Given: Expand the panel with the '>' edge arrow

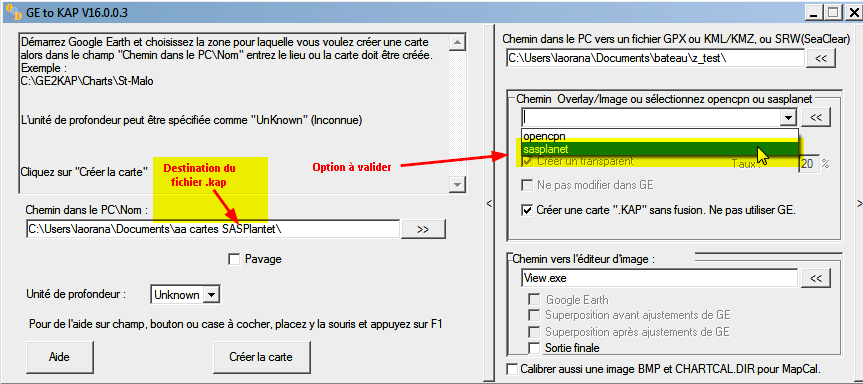Looking at the screenshot, I should coord(859,204).
